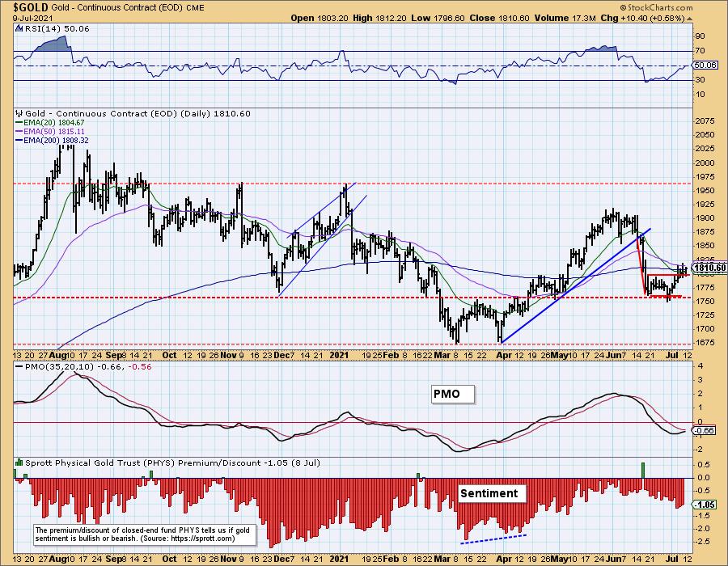Click the 50.06 RSI value tag

click(705, 65)
